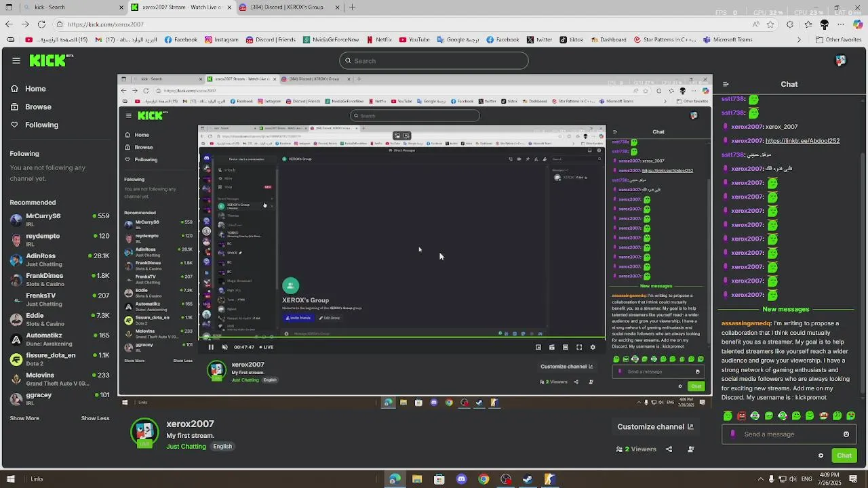Refresh the kick.com page
Screen dimensions: 868x488
[x=41, y=24]
